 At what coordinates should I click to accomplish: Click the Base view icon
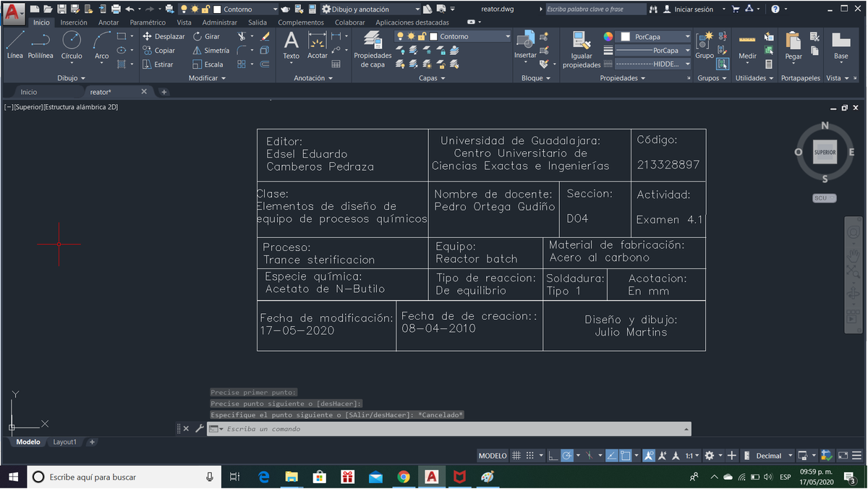841,45
